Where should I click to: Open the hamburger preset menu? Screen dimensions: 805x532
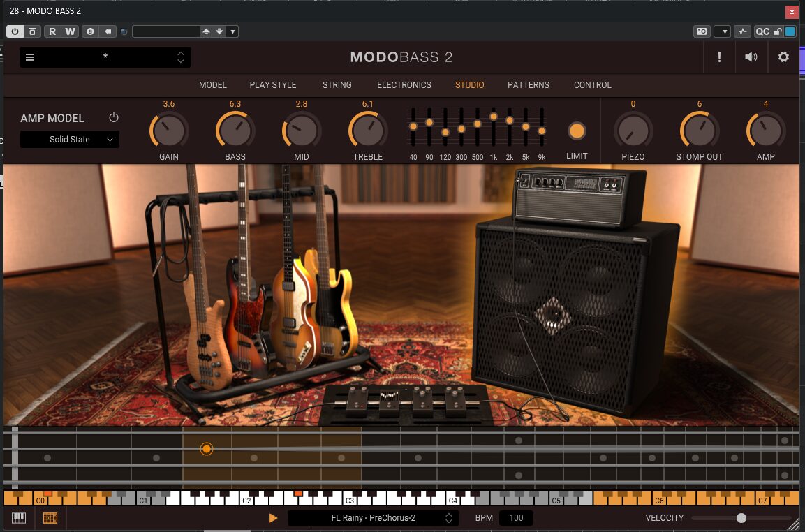coord(30,57)
